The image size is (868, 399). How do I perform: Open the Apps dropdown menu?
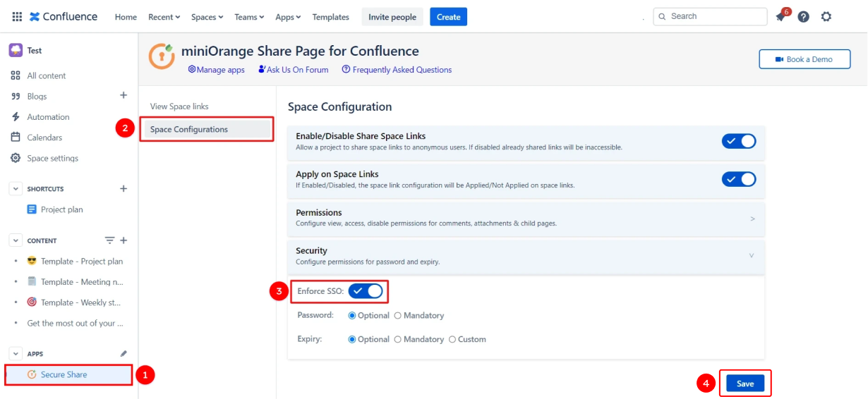pyautogui.click(x=288, y=17)
